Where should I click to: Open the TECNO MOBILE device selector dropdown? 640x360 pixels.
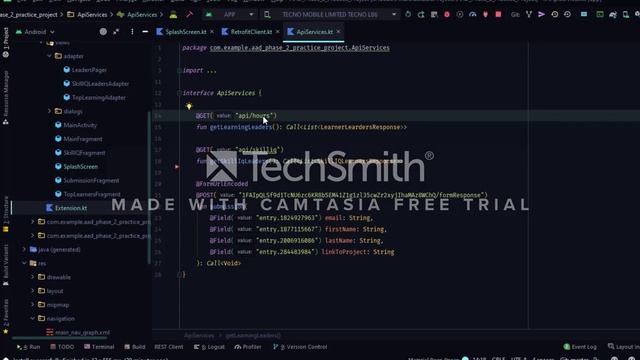coord(330,15)
